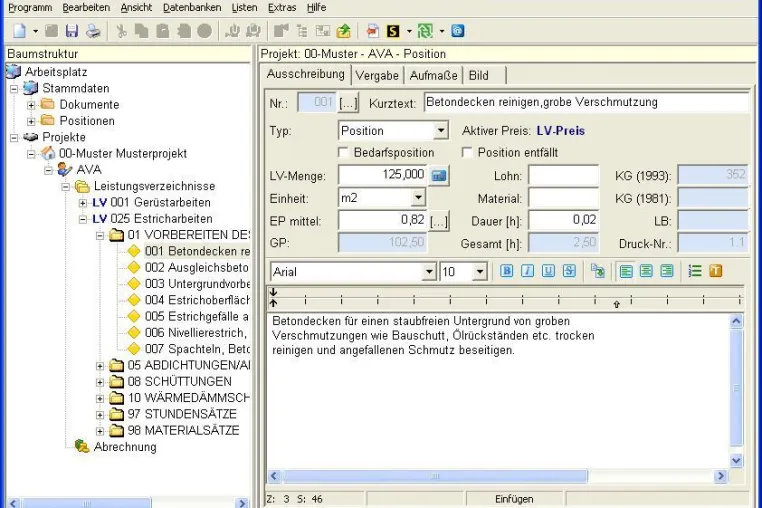Open the Programm menu
762x508 pixels.
tap(30, 8)
